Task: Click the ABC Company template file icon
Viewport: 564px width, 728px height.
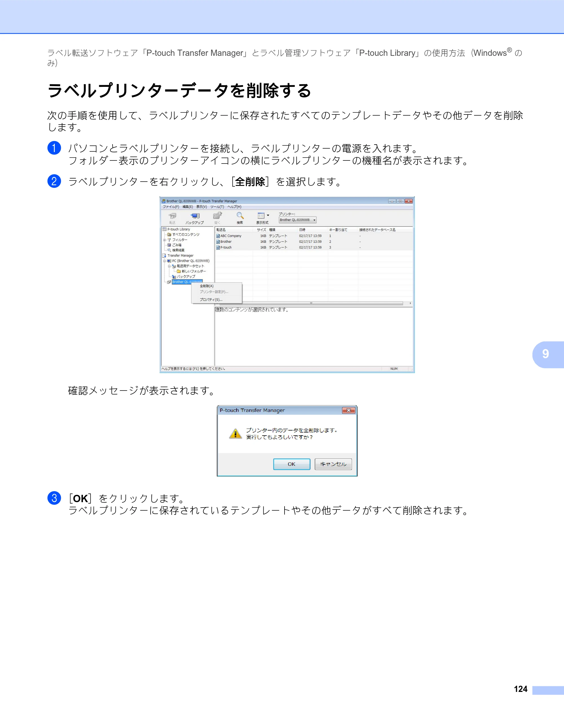Action: click(x=218, y=236)
